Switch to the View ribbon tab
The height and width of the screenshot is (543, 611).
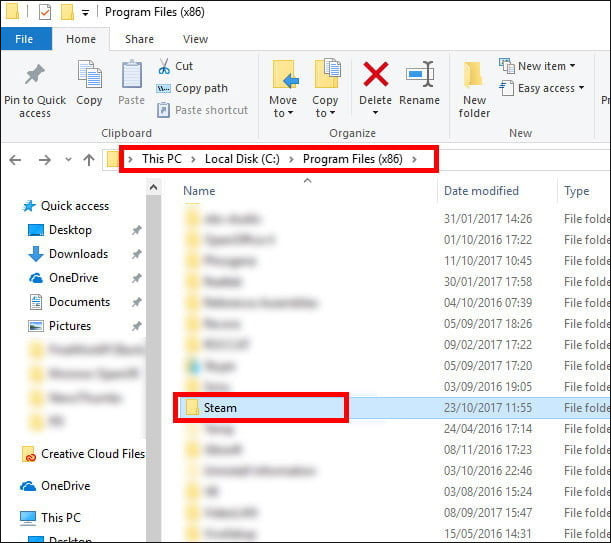click(x=195, y=39)
